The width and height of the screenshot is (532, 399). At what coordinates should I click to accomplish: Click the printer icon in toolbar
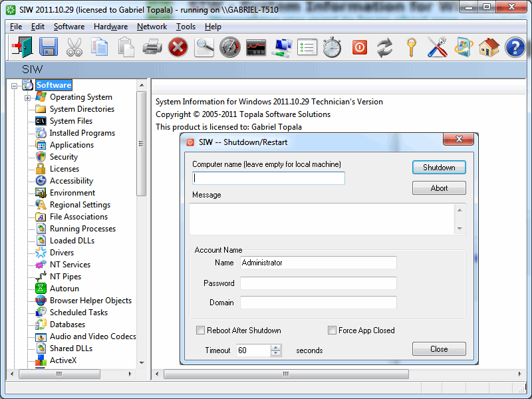click(x=152, y=47)
